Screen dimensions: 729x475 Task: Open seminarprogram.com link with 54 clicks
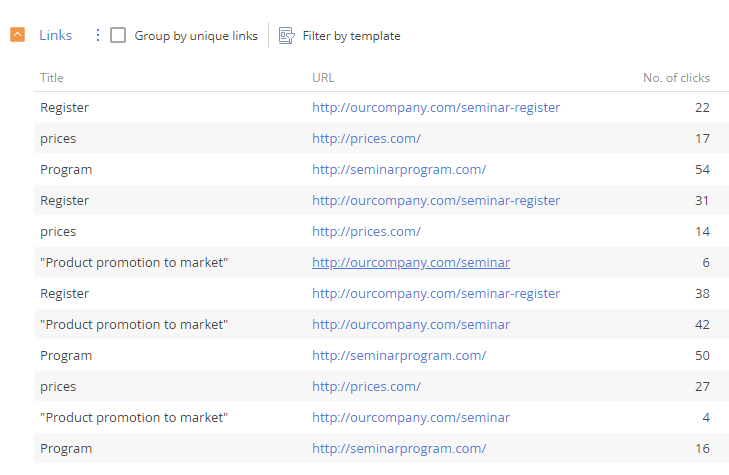pyautogui.click(x=399, y=169)
